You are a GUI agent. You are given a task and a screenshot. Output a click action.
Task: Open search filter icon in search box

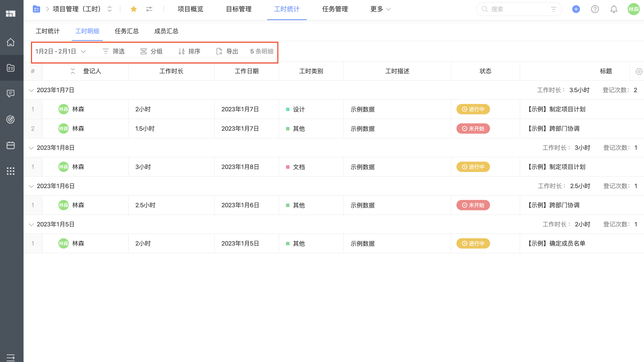pos(554,9)
